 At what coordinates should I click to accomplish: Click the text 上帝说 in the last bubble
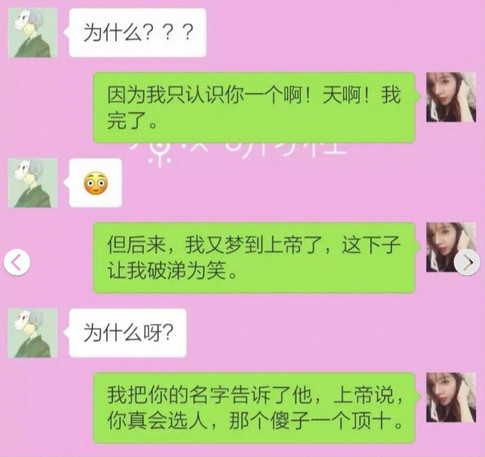coord(363,395)
